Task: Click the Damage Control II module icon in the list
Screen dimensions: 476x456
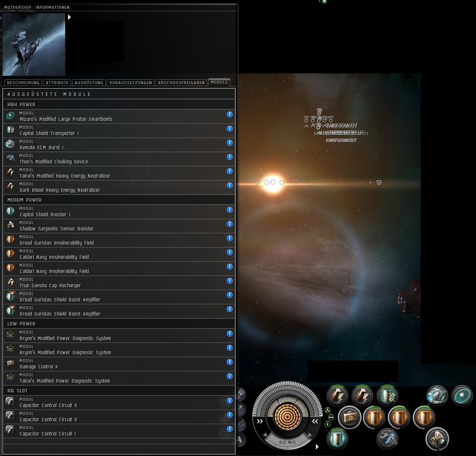Action: (10, 363)
